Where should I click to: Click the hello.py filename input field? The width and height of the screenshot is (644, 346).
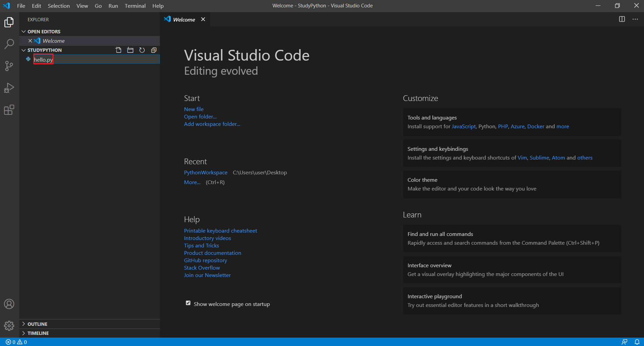96,60
